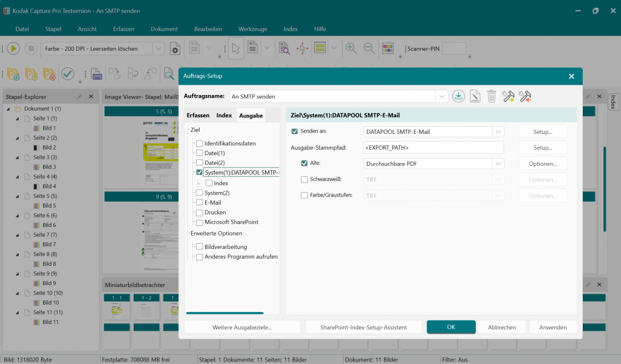
Task: Click the crosshair move tool icon
Action: pyautogui.click(x=302, y=48)
